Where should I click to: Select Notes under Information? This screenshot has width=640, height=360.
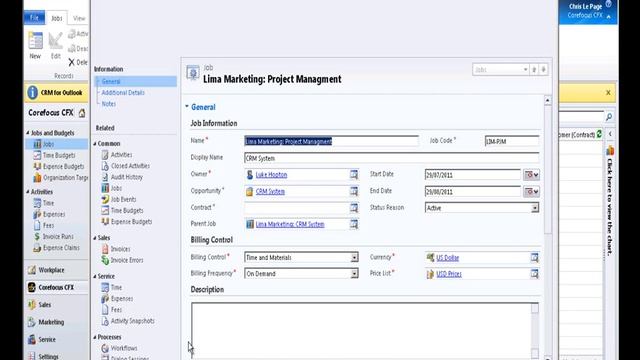point(109,104)
